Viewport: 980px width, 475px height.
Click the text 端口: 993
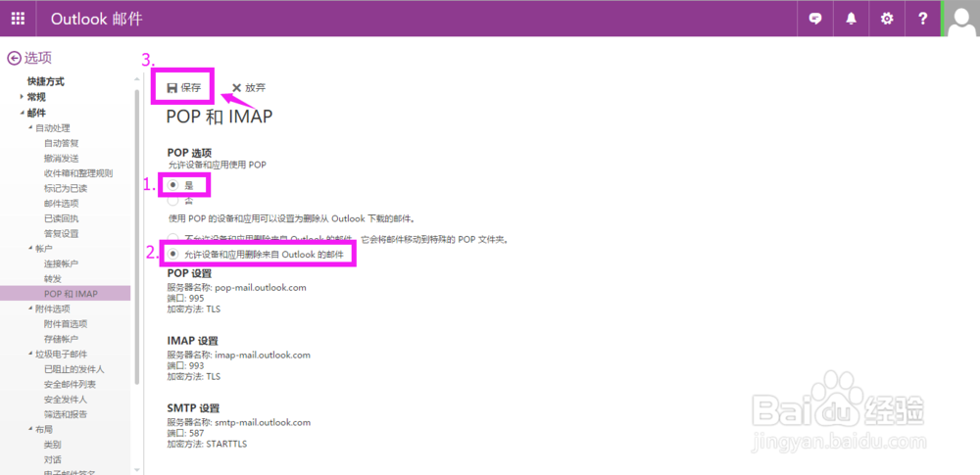(x=185, y=365)
